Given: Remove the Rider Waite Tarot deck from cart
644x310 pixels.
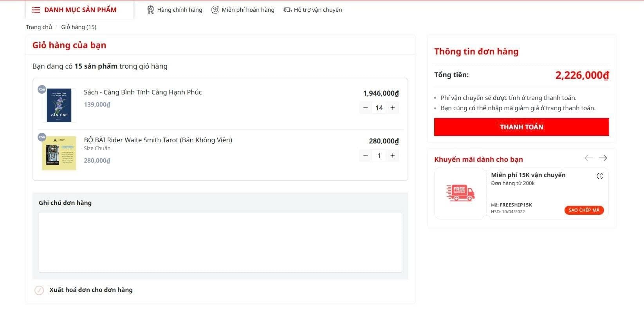Looking at the screenshot, I should click(x=41, y=137).
